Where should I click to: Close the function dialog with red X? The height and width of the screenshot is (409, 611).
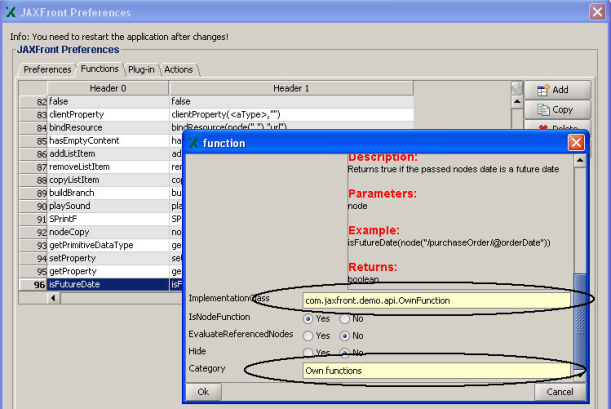point(576,143)
